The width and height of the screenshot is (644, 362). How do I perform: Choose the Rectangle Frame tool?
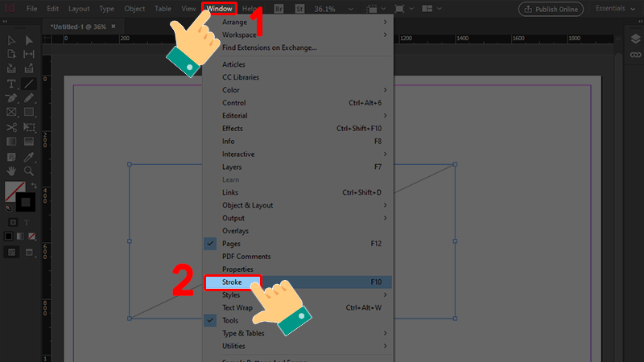(x=11, y=112)
